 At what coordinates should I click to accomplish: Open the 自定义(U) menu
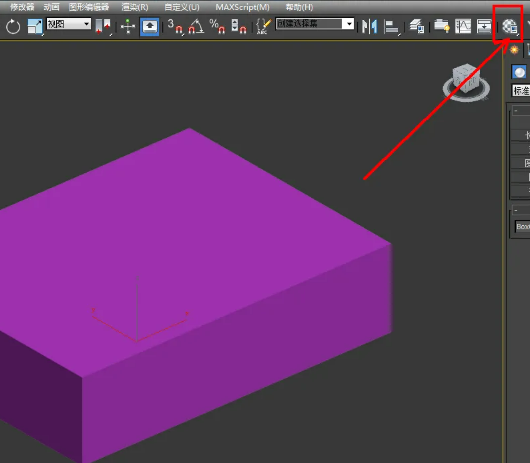click(x=182, y=7)
